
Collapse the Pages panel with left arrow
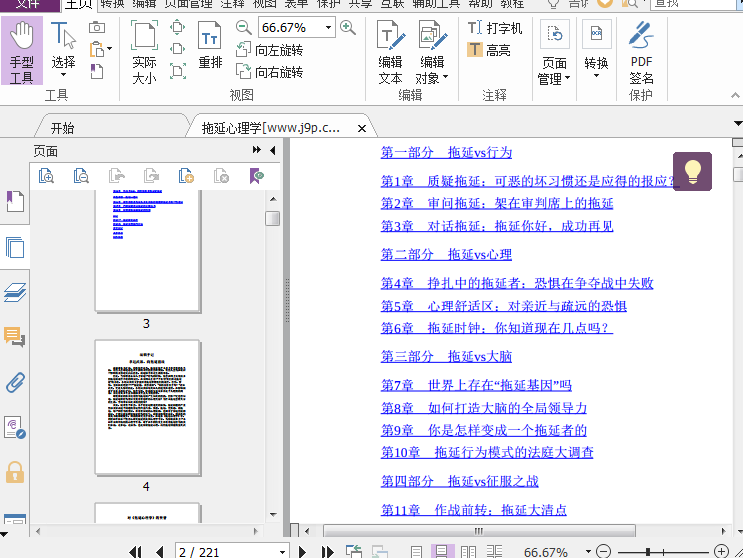pos(272,150)
